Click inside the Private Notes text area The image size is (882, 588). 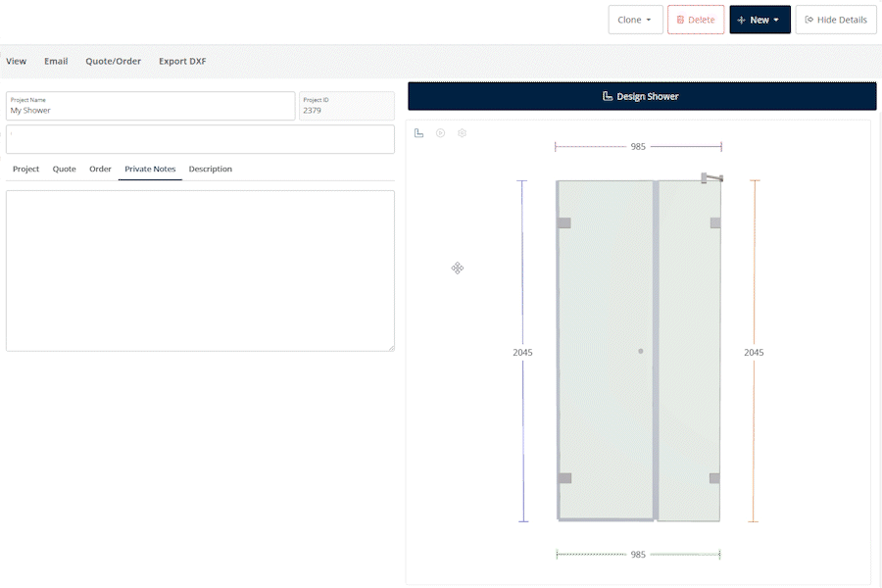200,269
